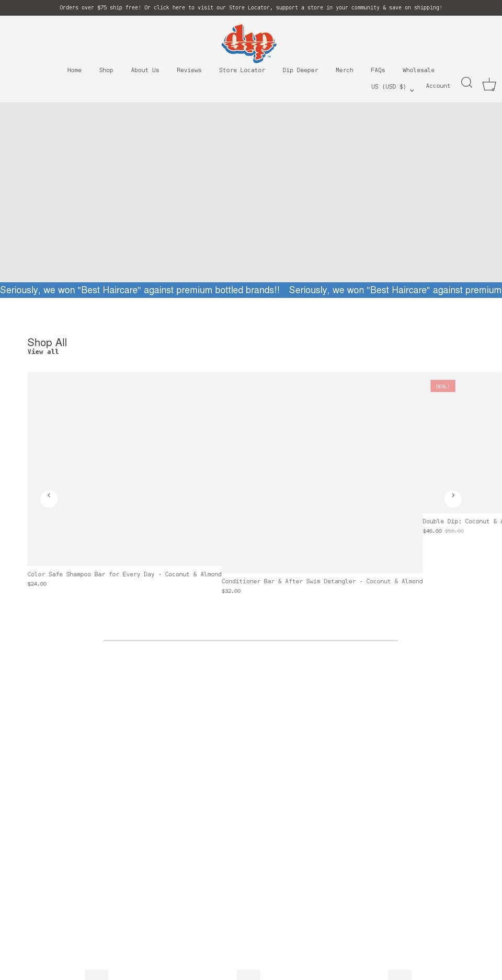Open the Double Dip: Coconut product title
Viewport: 502px width, 980px height.
pos(462,521)
